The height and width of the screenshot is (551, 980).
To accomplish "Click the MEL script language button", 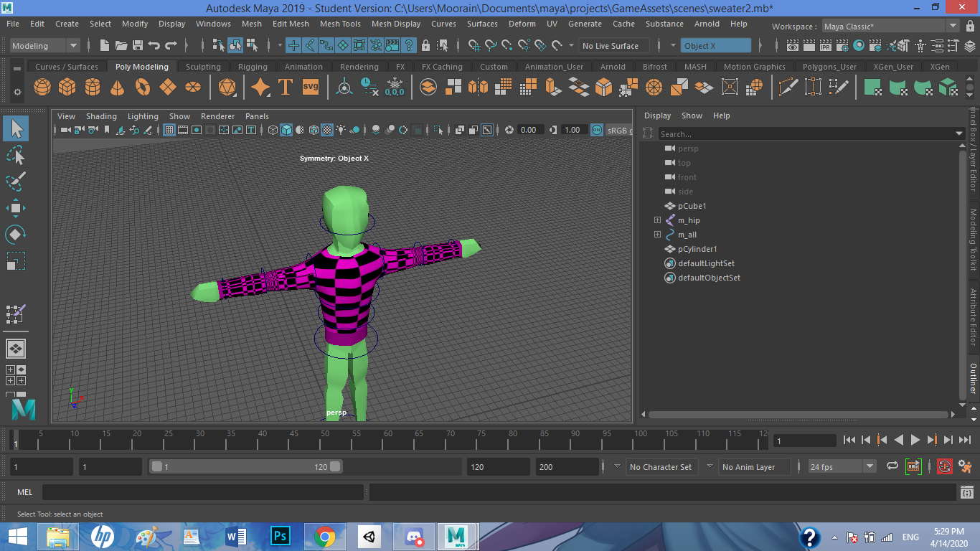I will point(25,492).
